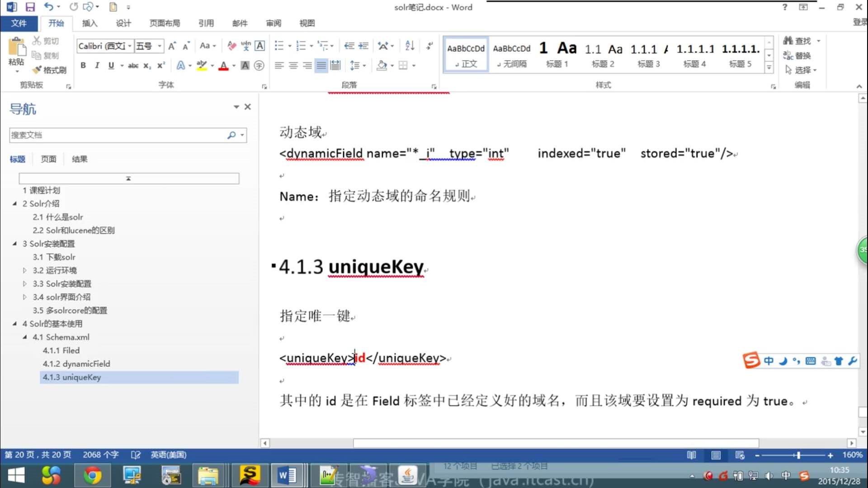Viewport: 868px width, 488px height.
Task: Click the Chrome icon on taskbar
Action: pos(92,476)
